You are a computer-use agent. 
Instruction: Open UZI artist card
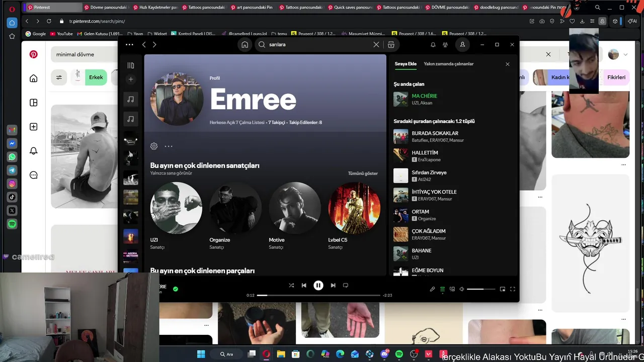(x=176, y=216)
